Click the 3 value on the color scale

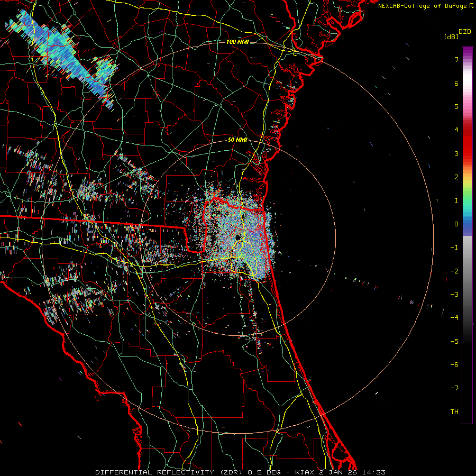(456, 153)
